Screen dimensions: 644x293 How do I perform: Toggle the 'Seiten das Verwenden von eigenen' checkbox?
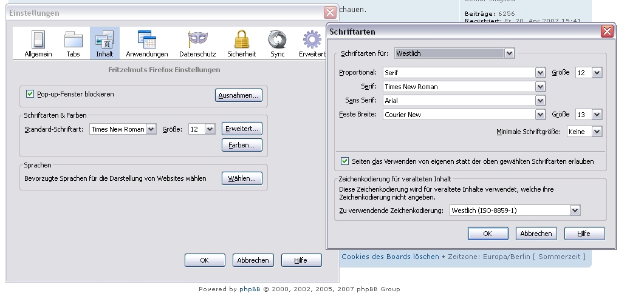[344, 161]
